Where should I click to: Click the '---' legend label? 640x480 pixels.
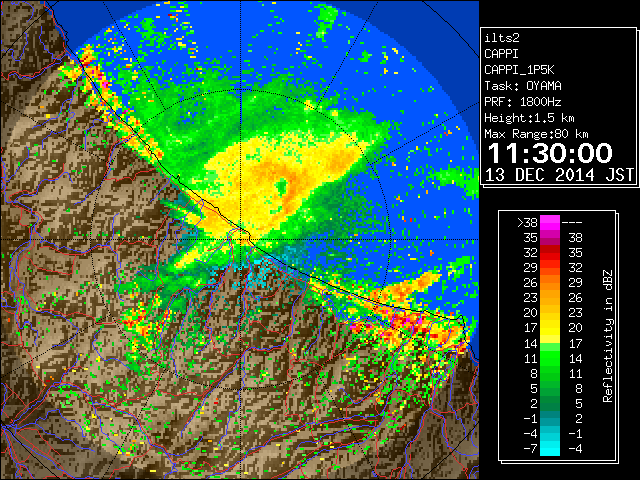[572, 223]
